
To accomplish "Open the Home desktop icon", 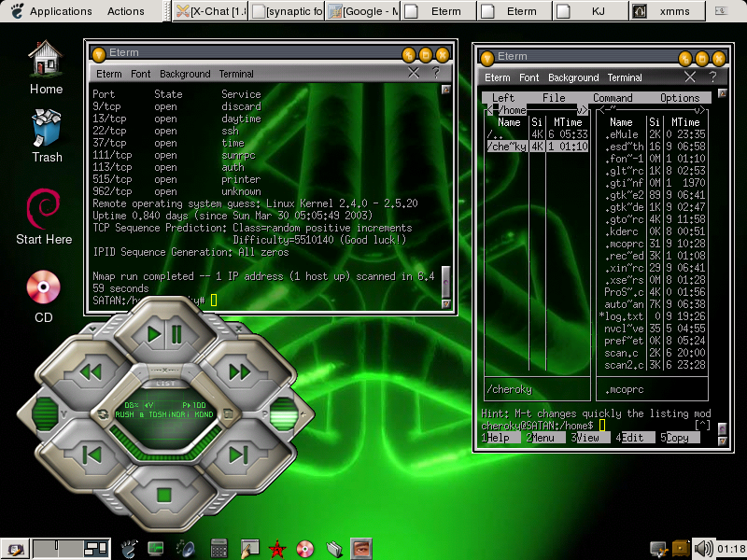I will pyautogui.click(x=46, y=67).
